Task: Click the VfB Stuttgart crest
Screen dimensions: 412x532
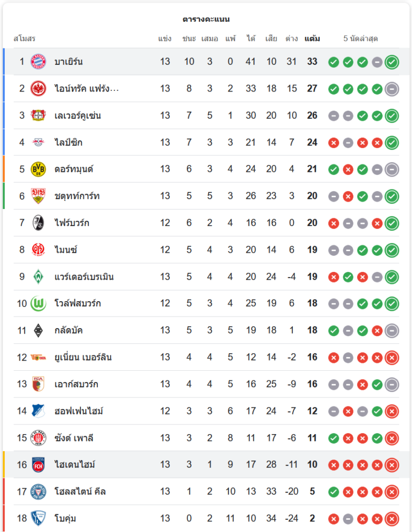Action: click(x=38, y=196)
